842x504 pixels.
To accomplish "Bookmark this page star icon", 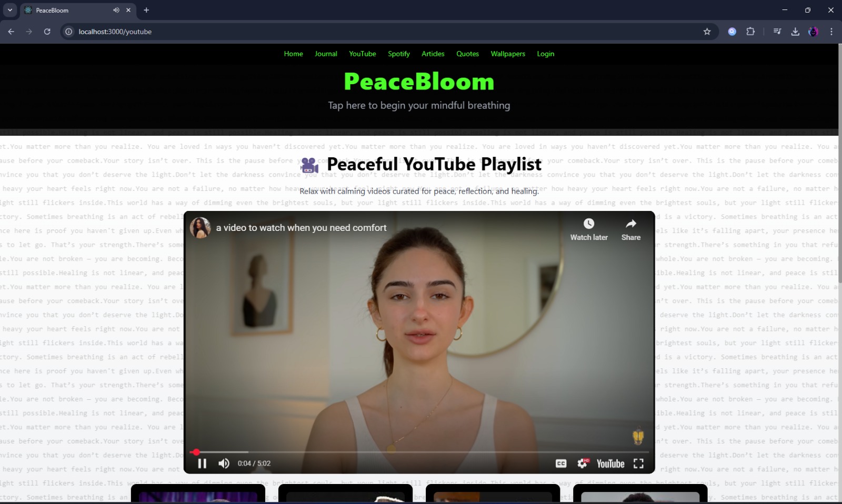I will pos(707,32).
